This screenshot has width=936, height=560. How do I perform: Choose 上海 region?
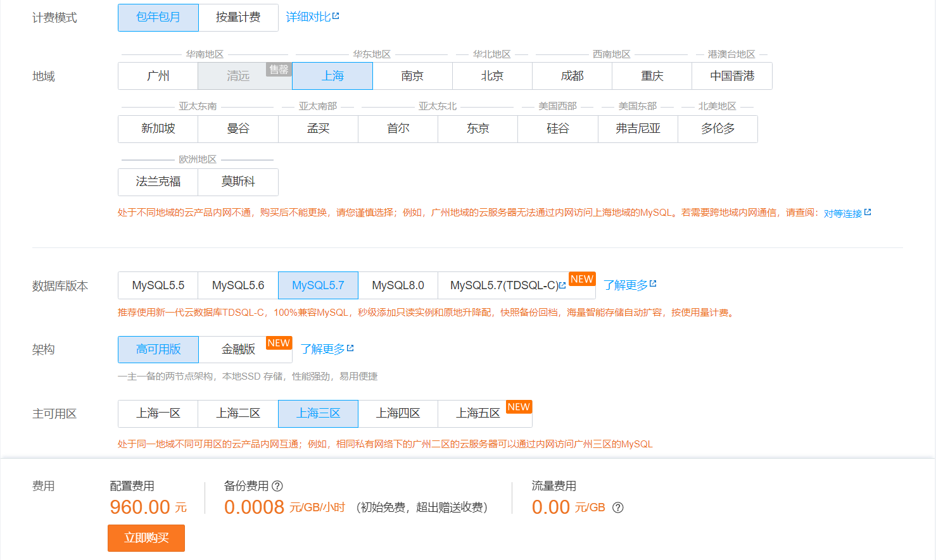tap(332, 76)
